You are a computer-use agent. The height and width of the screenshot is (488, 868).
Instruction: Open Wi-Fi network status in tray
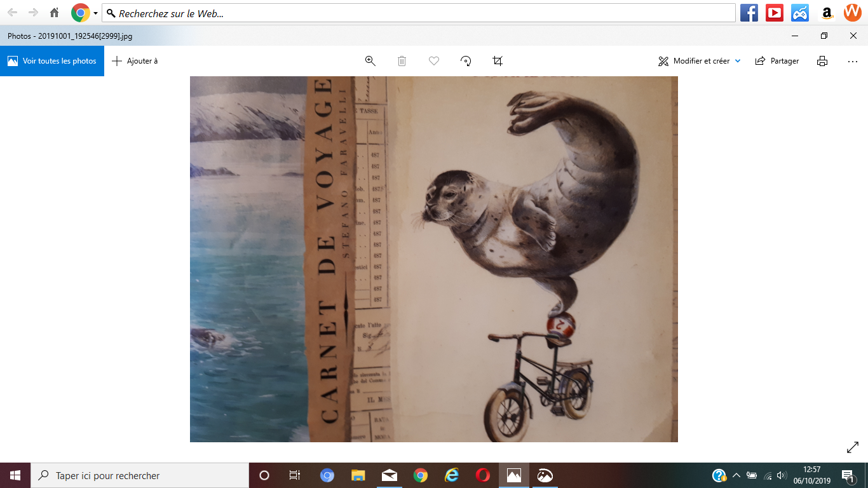(767, 475)
